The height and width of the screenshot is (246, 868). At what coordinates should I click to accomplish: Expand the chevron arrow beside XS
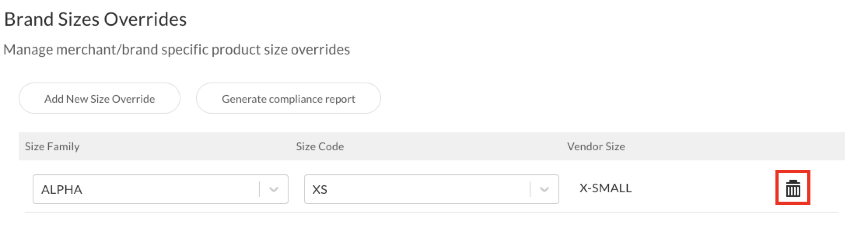(544, 190)
